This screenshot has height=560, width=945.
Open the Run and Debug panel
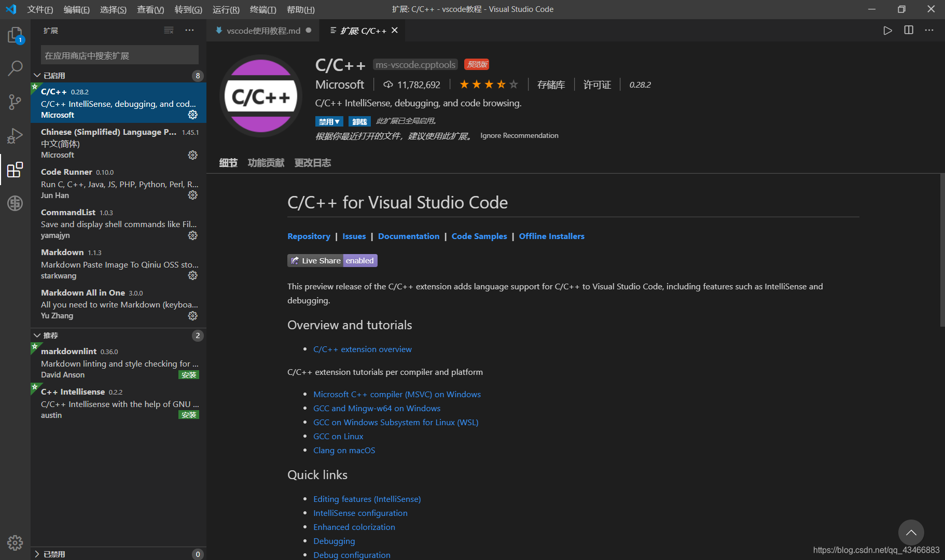click(x=15, y=135)
